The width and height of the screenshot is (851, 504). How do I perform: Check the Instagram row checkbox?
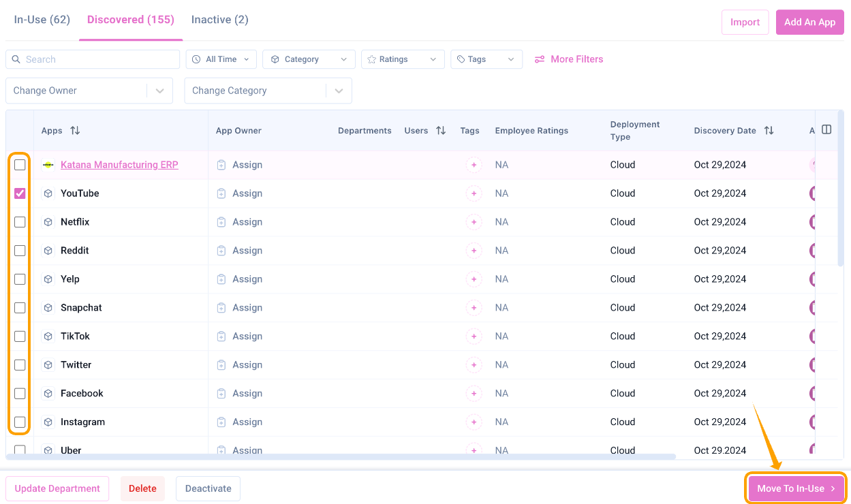tap(20, 422)
